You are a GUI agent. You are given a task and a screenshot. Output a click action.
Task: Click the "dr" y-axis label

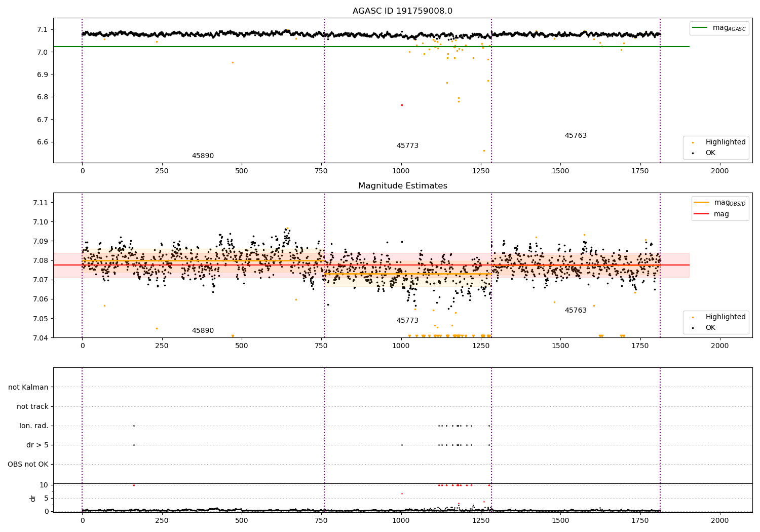click(33, 498)
